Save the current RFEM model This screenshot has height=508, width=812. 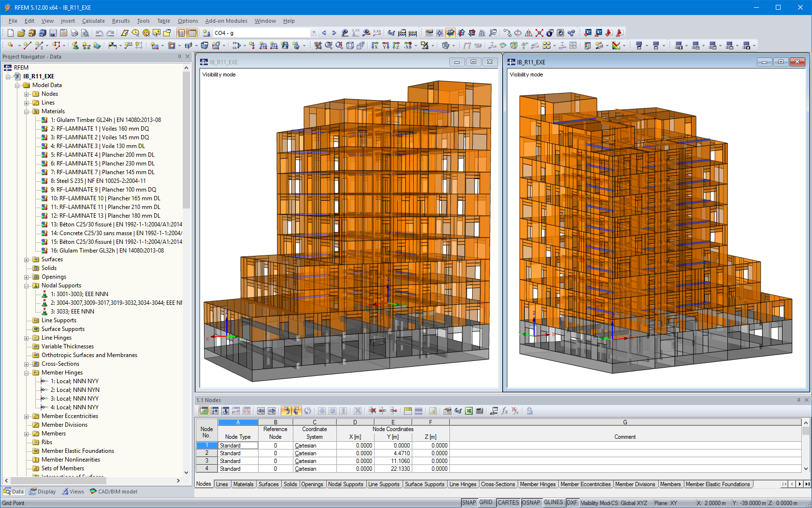53,32
